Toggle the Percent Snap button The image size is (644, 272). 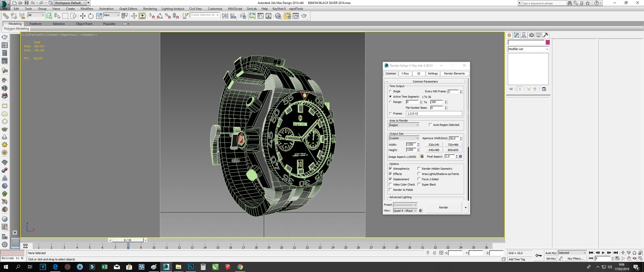point(168,16)
